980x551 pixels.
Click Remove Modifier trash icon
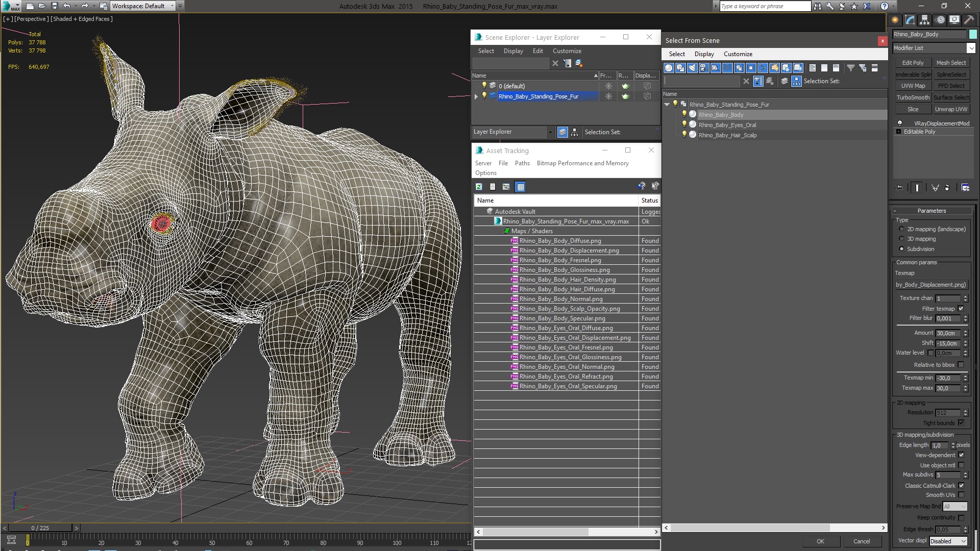pyautogui.click(x=947, y=188)
